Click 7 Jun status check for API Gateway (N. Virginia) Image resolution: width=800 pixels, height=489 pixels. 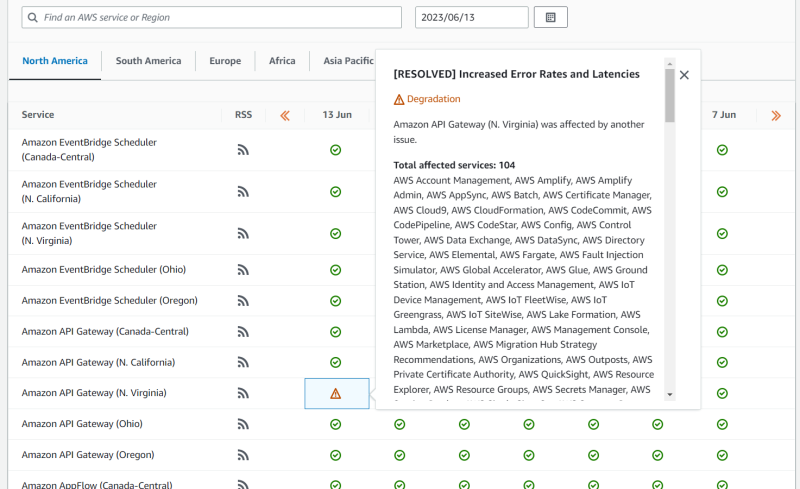point(722,394)
